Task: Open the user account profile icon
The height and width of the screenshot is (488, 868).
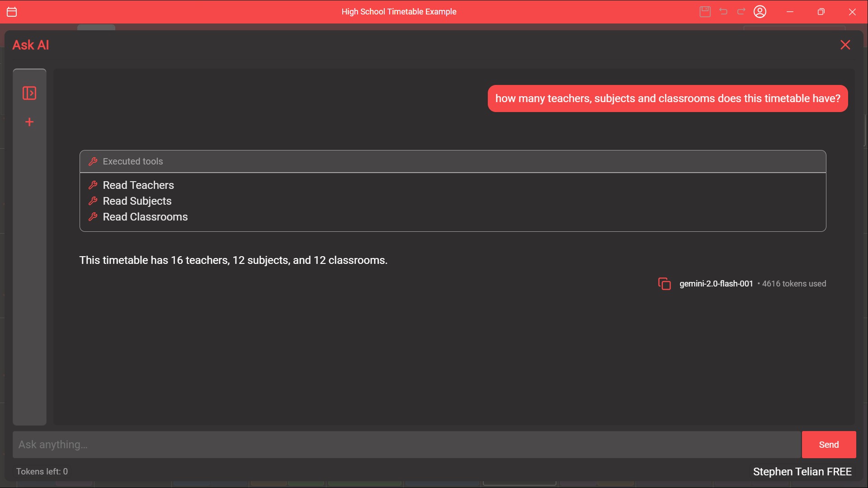Action: click(760, 12)
